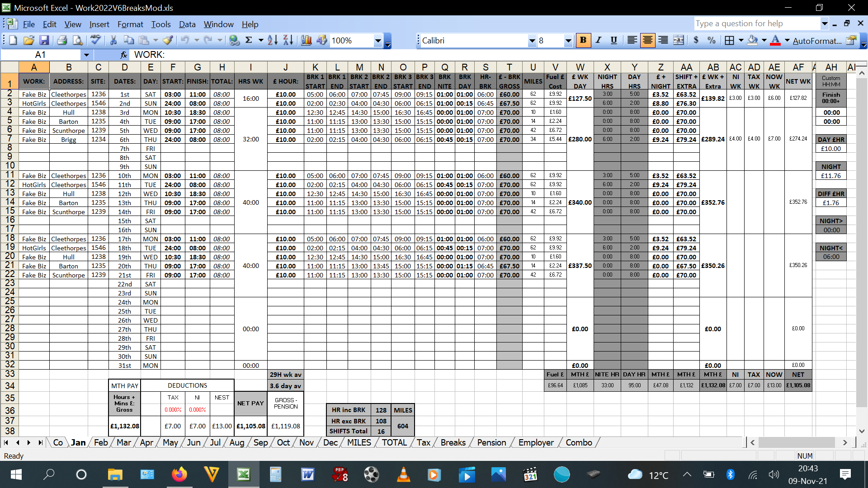Open the Chart Wizard
Viewport: 868px width, 488px height.
click(307, 40)
